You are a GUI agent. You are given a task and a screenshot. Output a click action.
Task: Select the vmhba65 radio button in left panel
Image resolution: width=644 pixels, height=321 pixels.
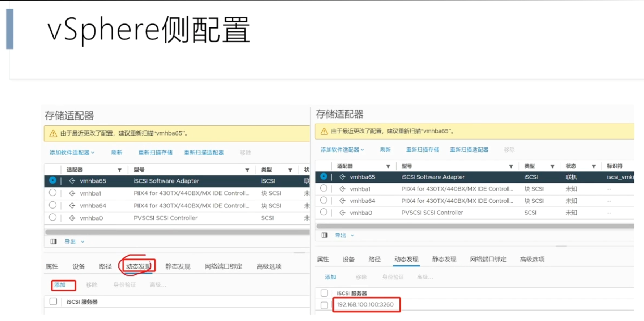point(52,180)
